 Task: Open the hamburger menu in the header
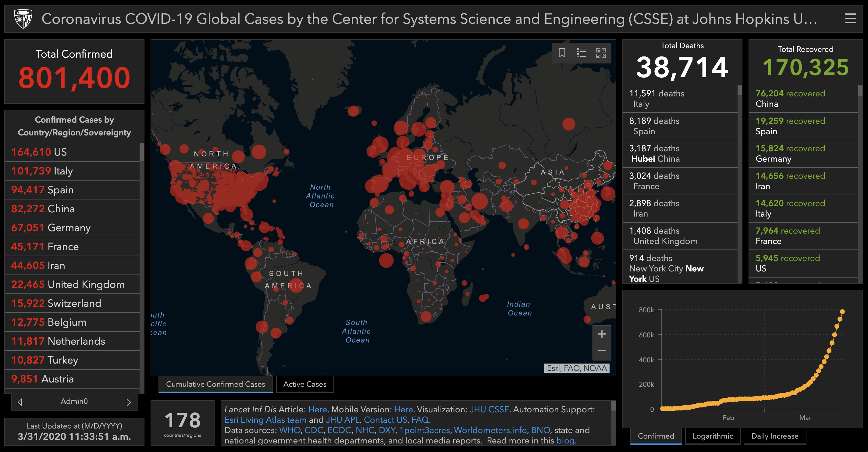[x=850, y=19]
